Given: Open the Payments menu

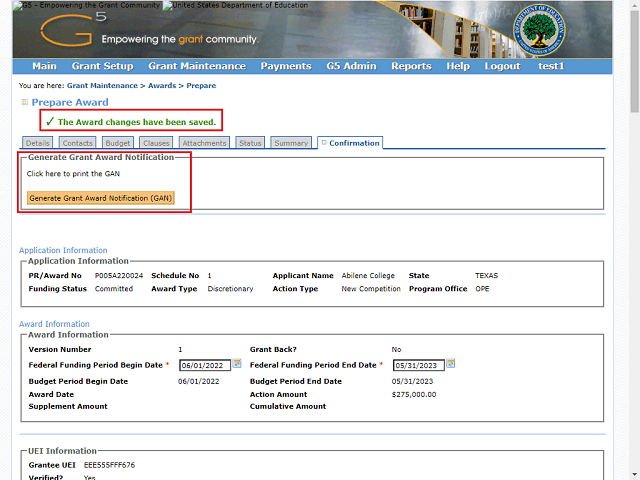Looking at the screenshot, I should (x=286, y=66).
